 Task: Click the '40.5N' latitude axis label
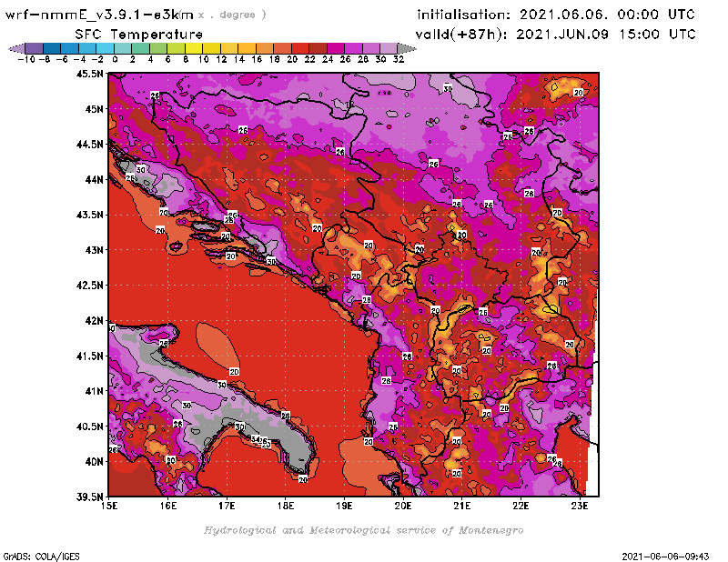point(89,427)
